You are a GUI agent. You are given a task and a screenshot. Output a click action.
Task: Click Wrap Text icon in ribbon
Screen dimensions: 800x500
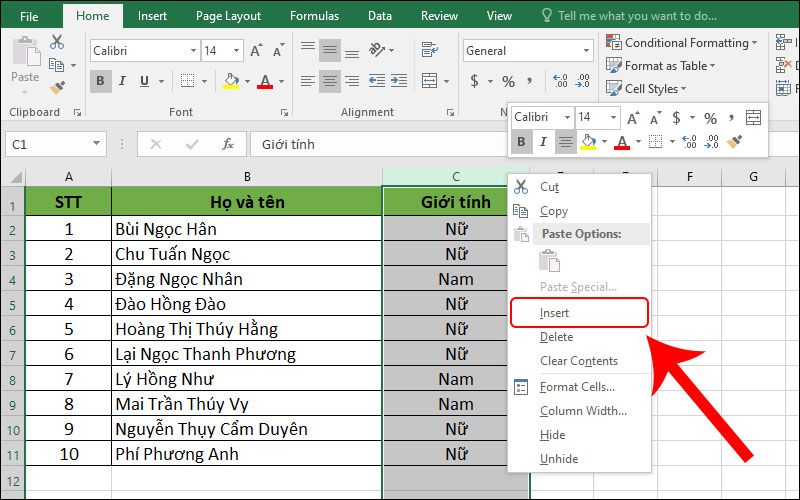click(430, 49)
